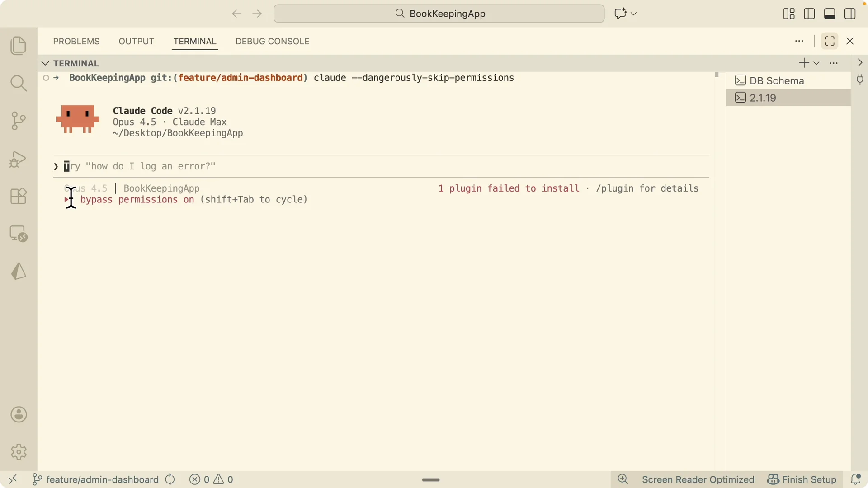Viewport: 868px width, 488px height.
Task: Select the 2.1.19 terminal
Action: 788,98
